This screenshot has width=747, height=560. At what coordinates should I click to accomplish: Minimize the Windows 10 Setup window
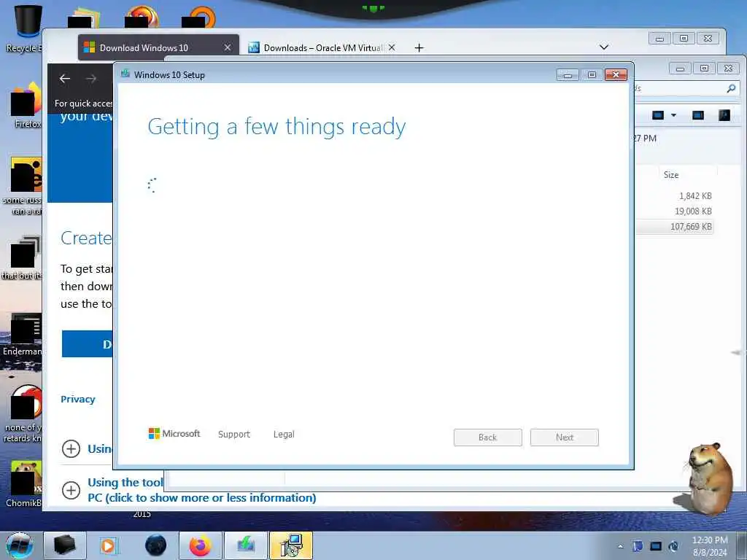pos(568,75)
